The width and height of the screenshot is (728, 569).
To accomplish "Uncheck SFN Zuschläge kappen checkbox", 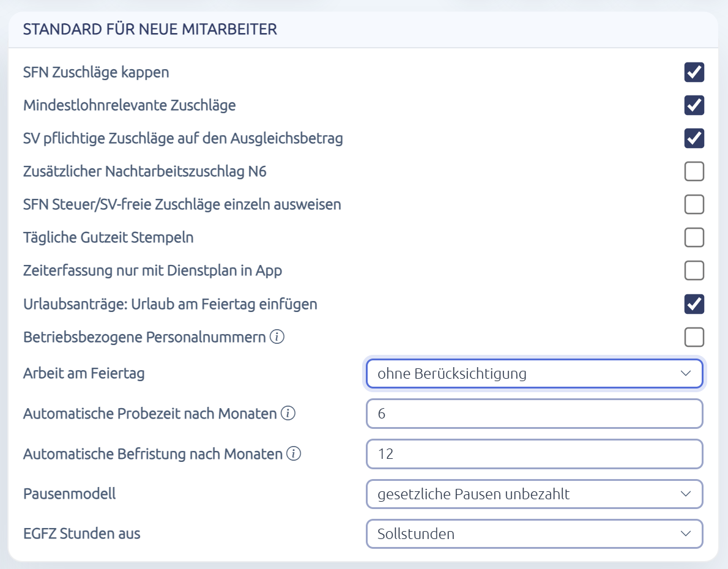I will pyautogui.click(x=694, y=72).
